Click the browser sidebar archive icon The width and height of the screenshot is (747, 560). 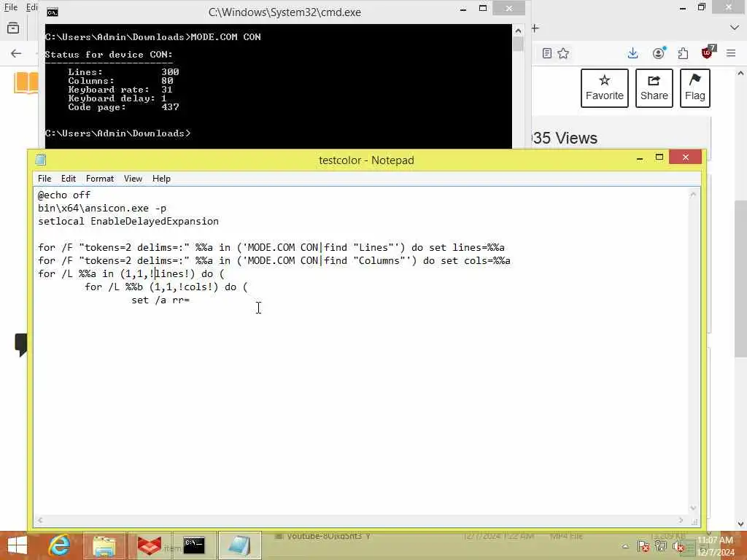13,28
